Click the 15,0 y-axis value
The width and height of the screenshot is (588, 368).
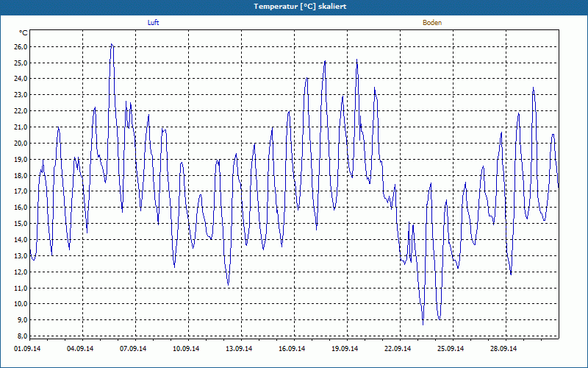[x=21, y=224]
